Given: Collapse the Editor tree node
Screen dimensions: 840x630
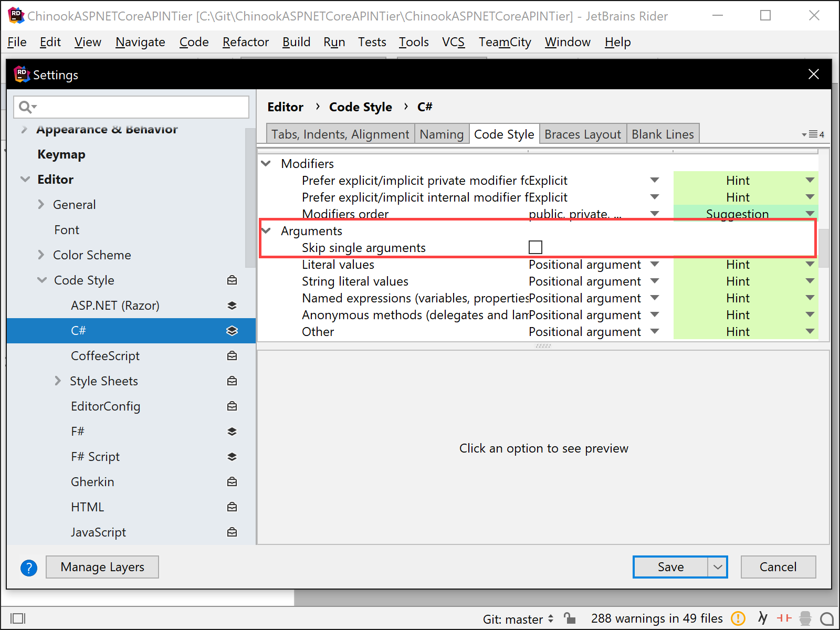Looking at the screenshot, I should (x=25, y=180).
